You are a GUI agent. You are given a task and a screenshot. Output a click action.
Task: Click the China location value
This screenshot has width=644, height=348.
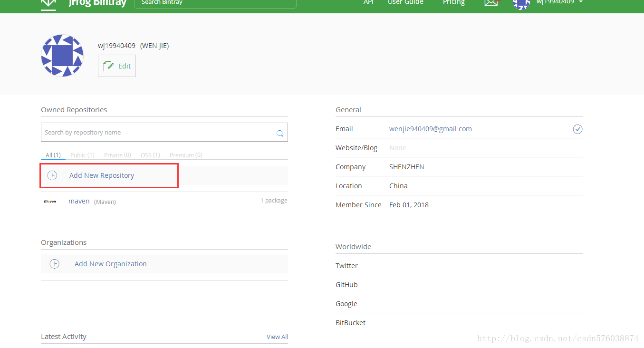click(x=398, y=186)
